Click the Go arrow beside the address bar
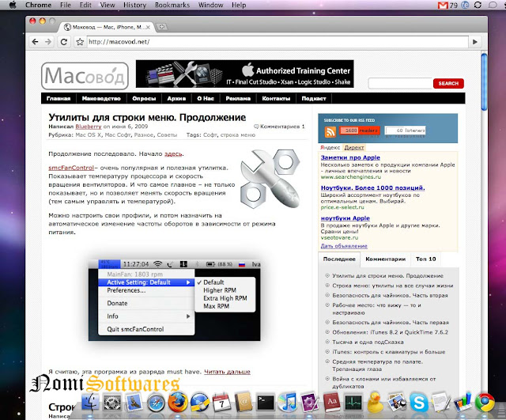506x420 pixels. click(474, 42)
